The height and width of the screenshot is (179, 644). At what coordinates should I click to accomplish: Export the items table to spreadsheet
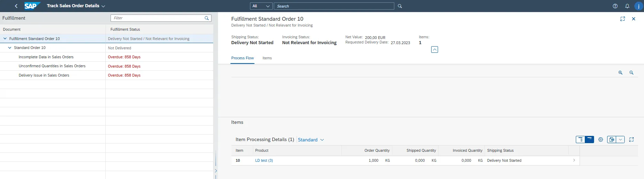pos(612,140)
